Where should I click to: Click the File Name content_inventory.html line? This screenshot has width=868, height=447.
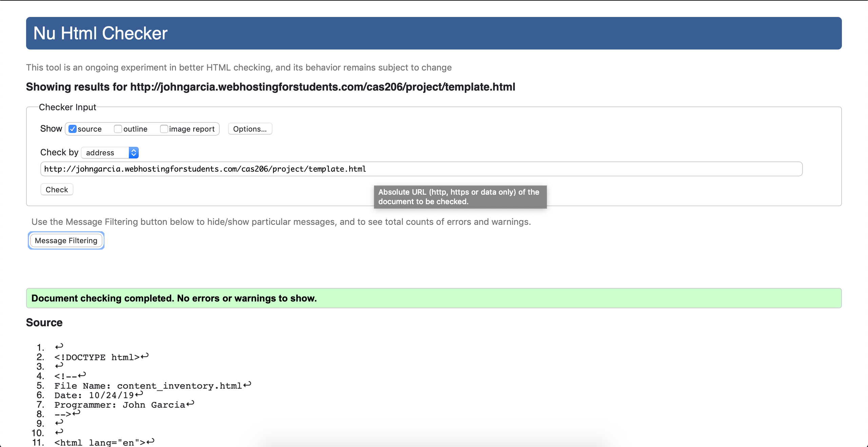[148, 386]
